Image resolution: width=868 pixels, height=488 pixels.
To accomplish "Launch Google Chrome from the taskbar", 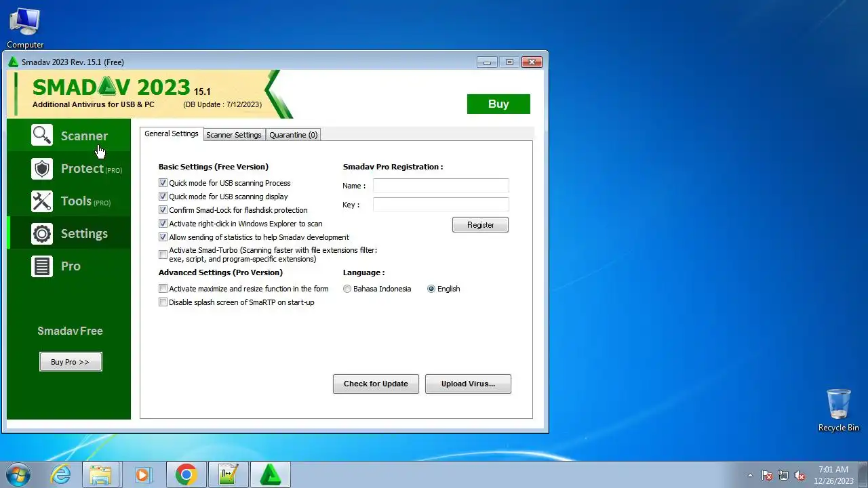I will (x=186, y=474).
